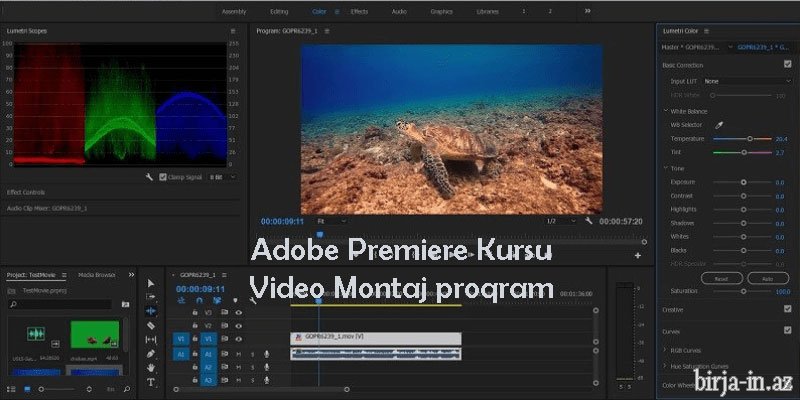Select the Ripple Edit tool
This screenshot has height=400, width=800.
click(x=151, y=310)
